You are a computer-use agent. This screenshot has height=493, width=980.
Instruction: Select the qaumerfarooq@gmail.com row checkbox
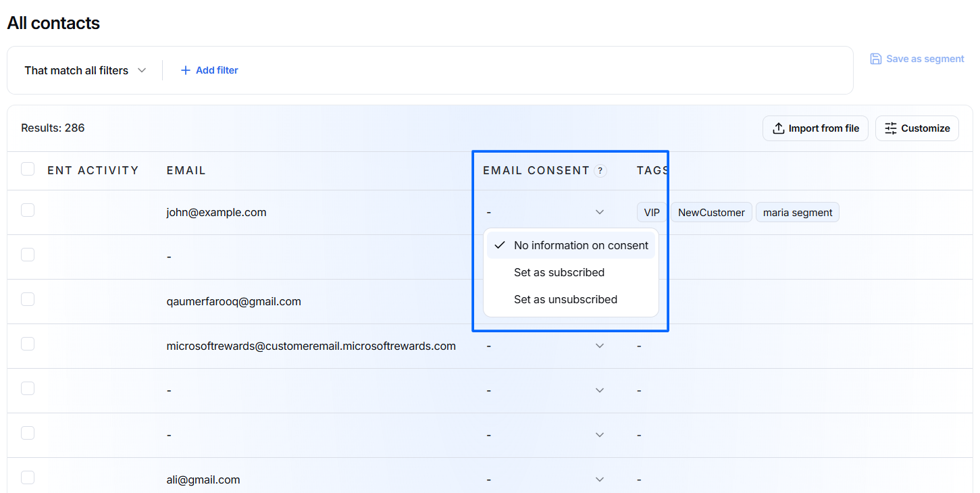pyautogui.click(x=28, y=299)
